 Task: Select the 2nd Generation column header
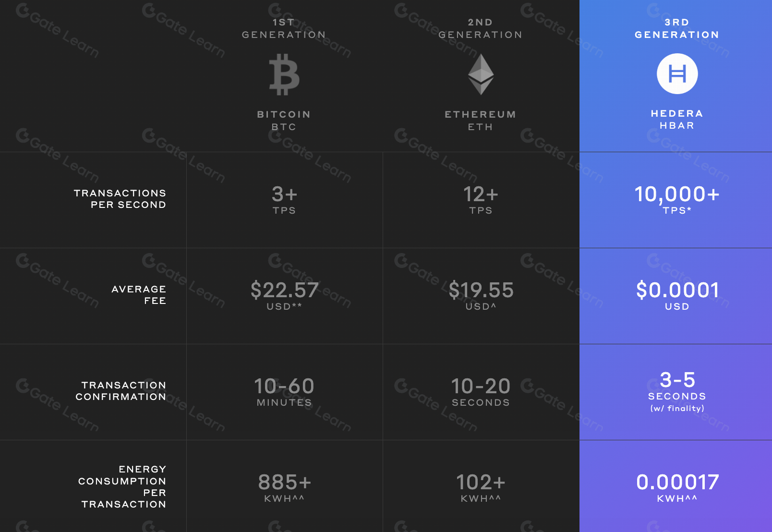pos(481,28)
